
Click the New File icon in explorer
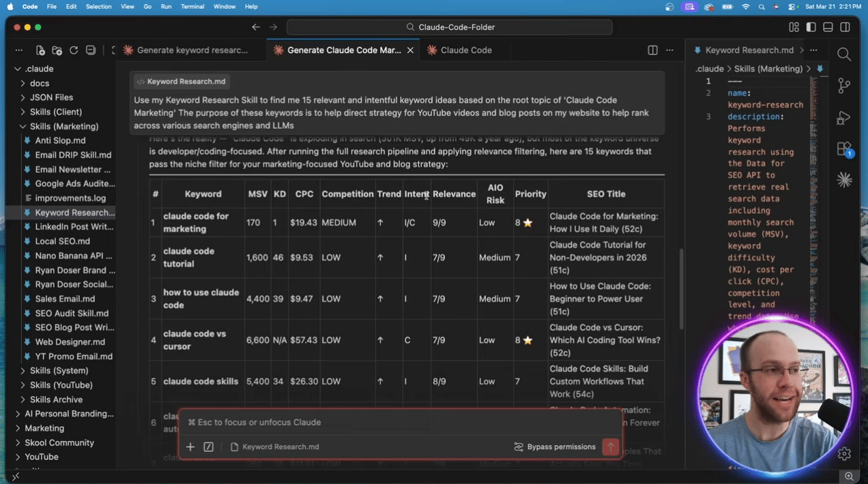coord(40,50)
